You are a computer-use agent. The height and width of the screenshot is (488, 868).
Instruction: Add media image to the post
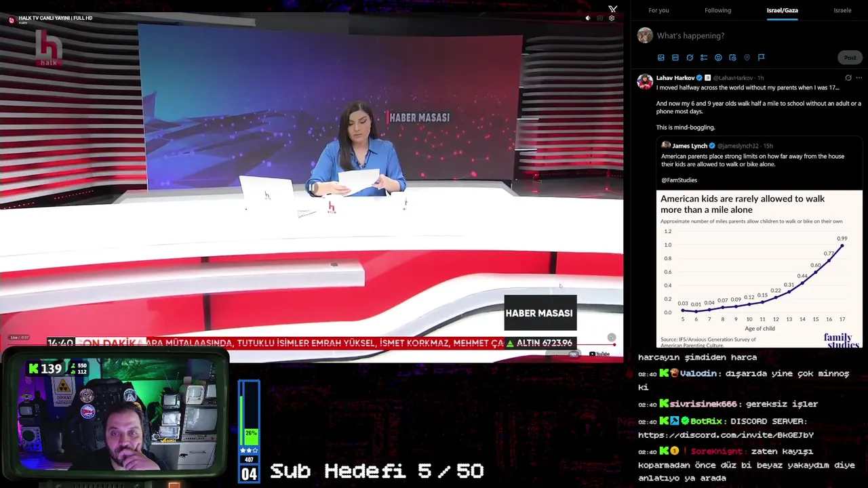click(x=661, y=58)
